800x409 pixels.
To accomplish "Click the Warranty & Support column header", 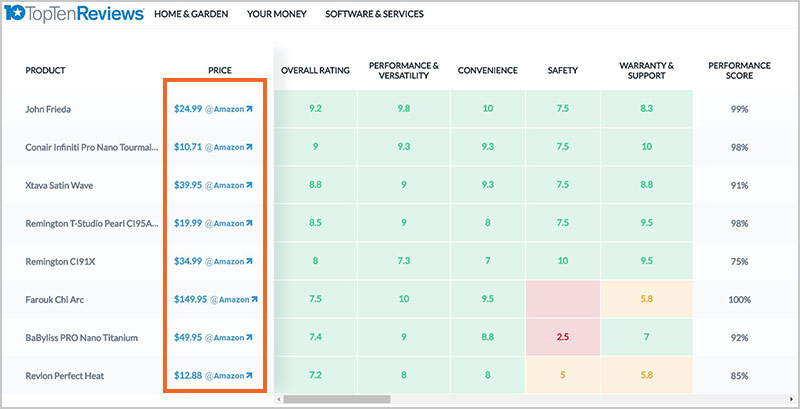I will [x=646, y=70].
